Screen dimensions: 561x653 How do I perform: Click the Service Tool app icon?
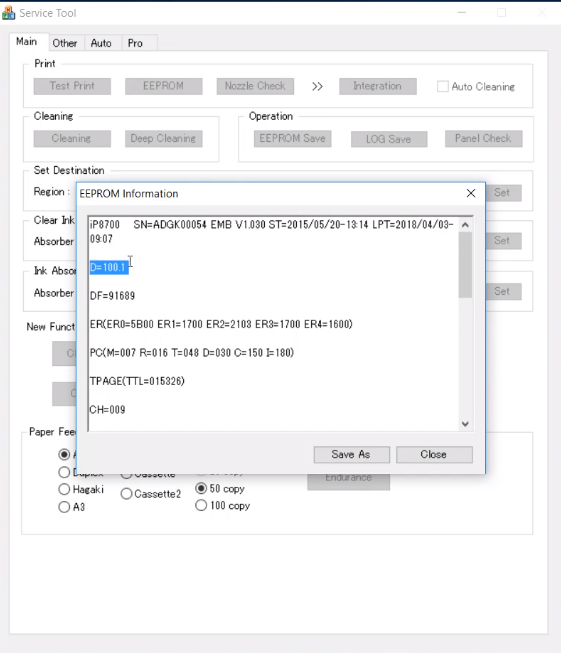tap(8, 13)
